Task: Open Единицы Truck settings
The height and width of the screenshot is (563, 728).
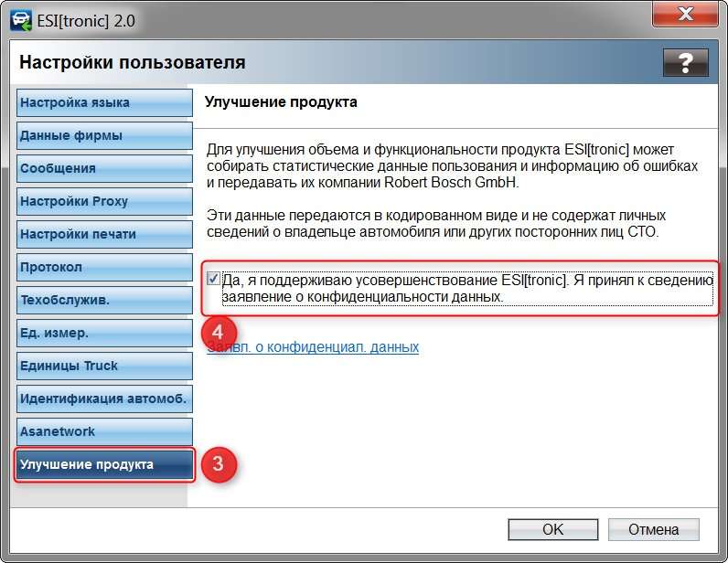Action: click(x=104, y=366)
